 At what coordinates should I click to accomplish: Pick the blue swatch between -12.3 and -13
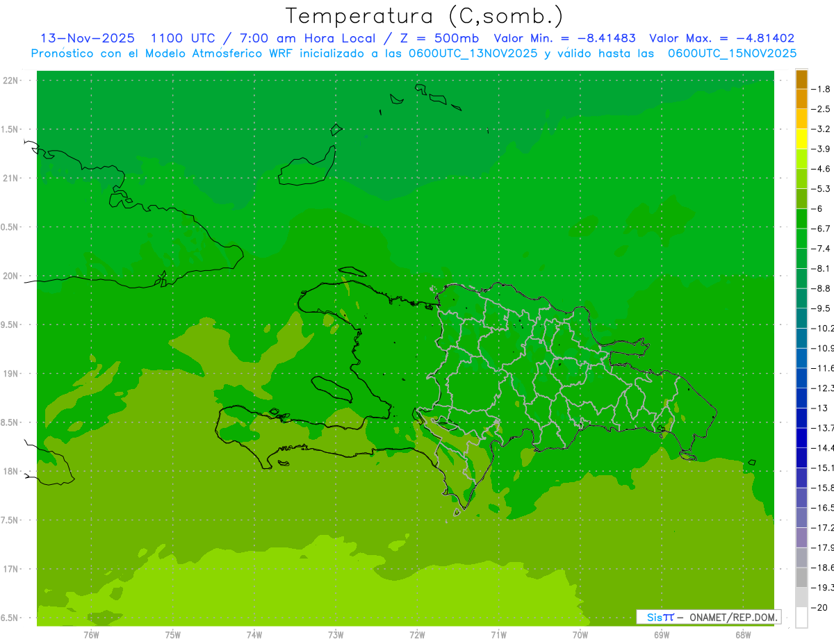point(801,398)
